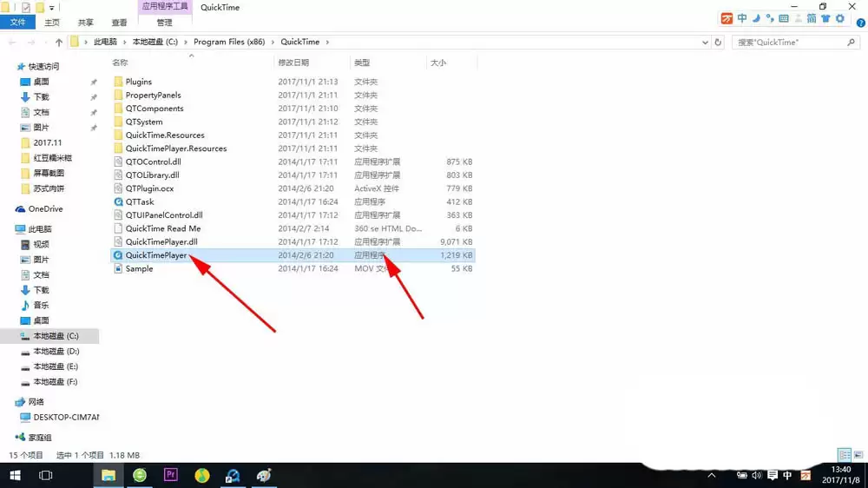Select QuickTimePlayer.dll file name
The width and height of the screenshot is (868, 488).
[161, 241]
